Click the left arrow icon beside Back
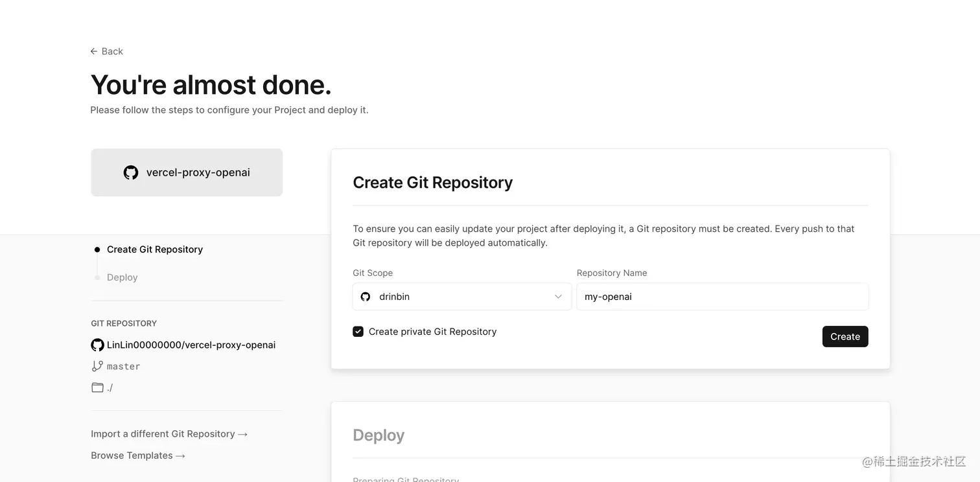 coord(94,51)
